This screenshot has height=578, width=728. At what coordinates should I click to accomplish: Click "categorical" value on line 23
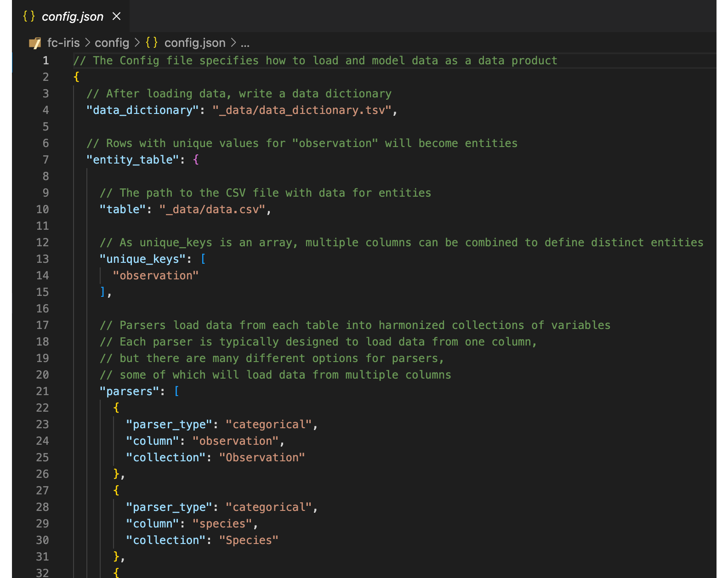tap(269, 425)
